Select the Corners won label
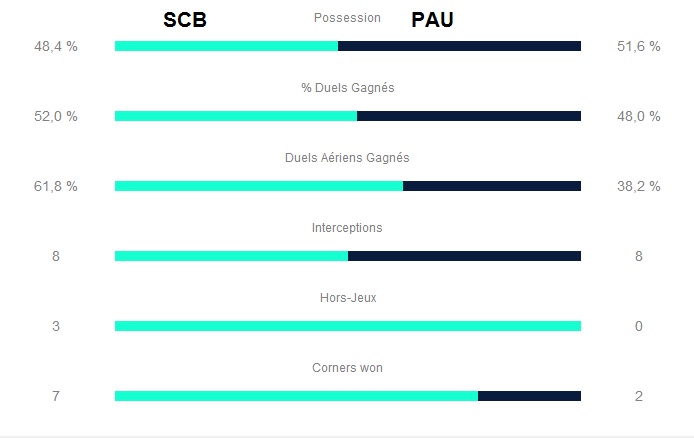This screenshot has width=694, height=438. 347,368
